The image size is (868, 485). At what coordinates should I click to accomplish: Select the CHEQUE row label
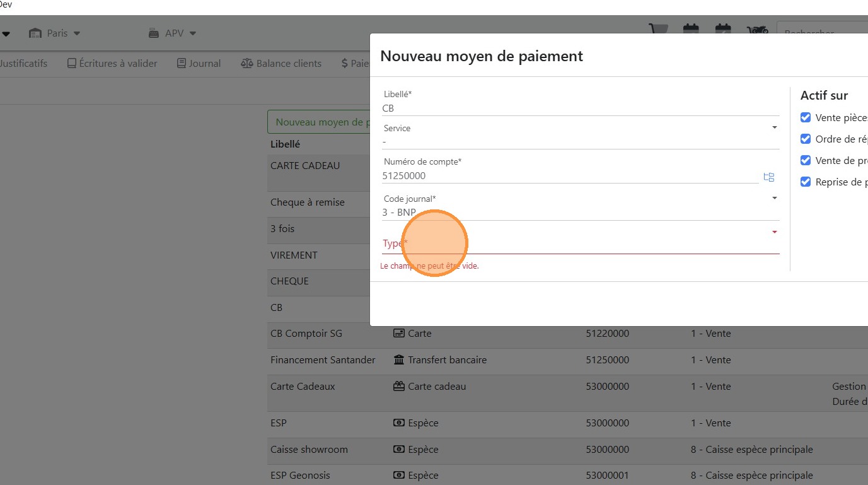[289, 281]
